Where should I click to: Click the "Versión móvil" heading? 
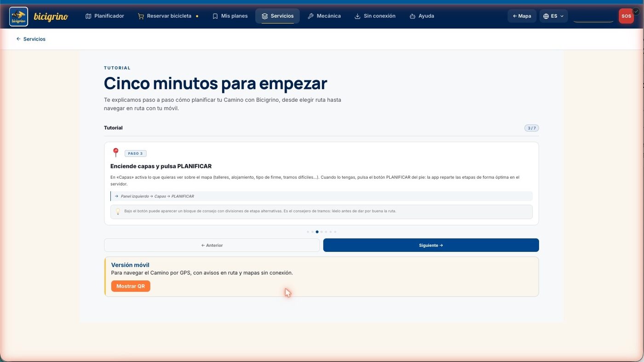click(130, 265)
